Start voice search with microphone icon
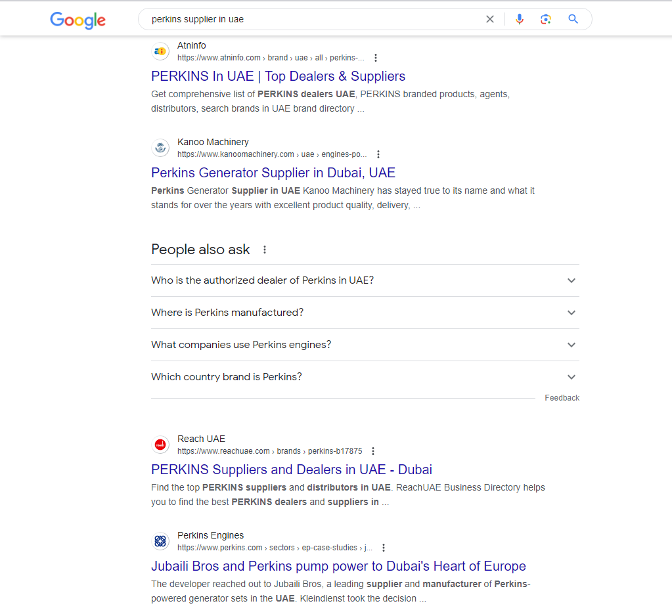This screenshot has height=616, width=672. pyautogui.click(x=520, y=19)
